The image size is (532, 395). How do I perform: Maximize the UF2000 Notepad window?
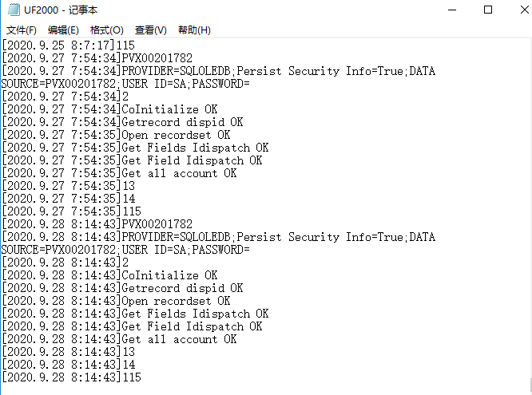coord(488,10)
